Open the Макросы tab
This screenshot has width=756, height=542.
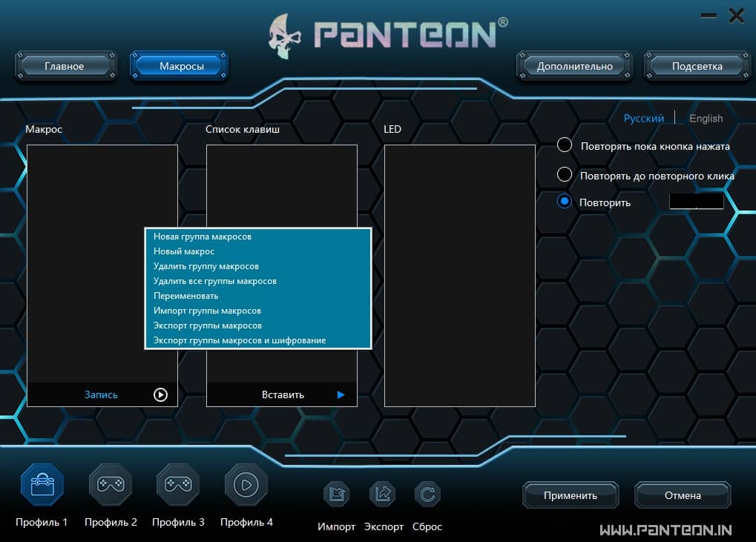click(x=180, y=66)
